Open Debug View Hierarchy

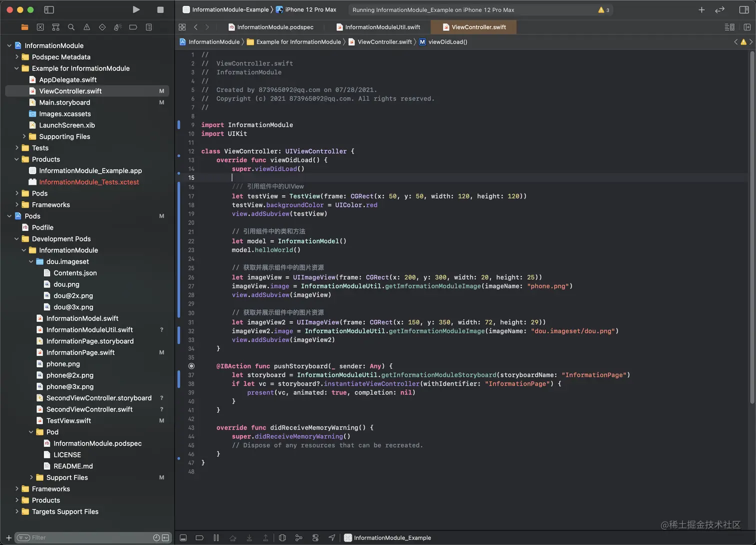pos(282,538)
